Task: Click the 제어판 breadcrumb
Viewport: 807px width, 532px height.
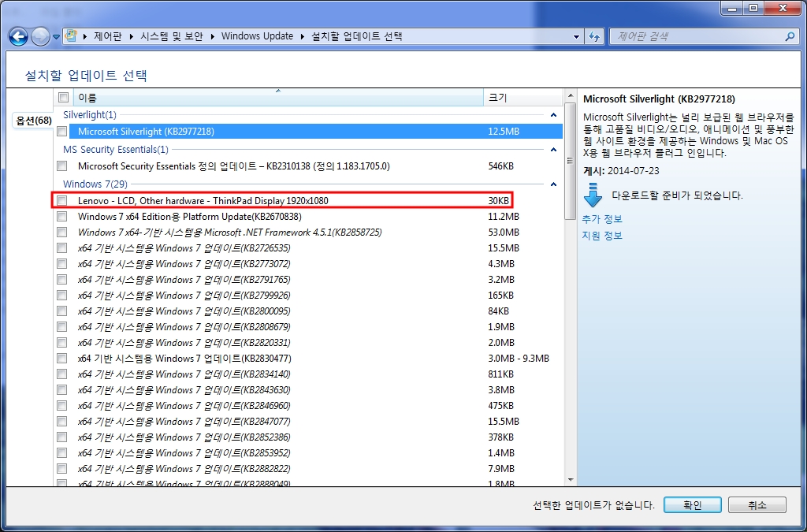Action: click(108, 36)
